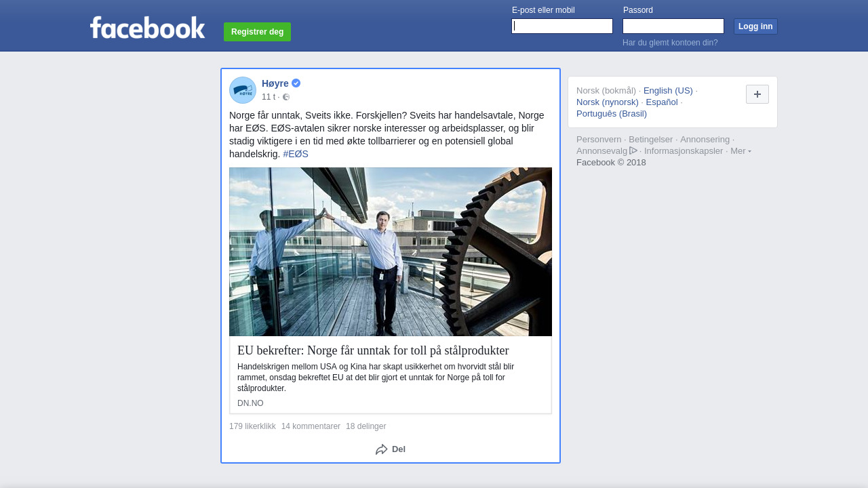Viewport: 868px width, 488px height.
Task: Open Personvern footer link
Action: (599, 140)
